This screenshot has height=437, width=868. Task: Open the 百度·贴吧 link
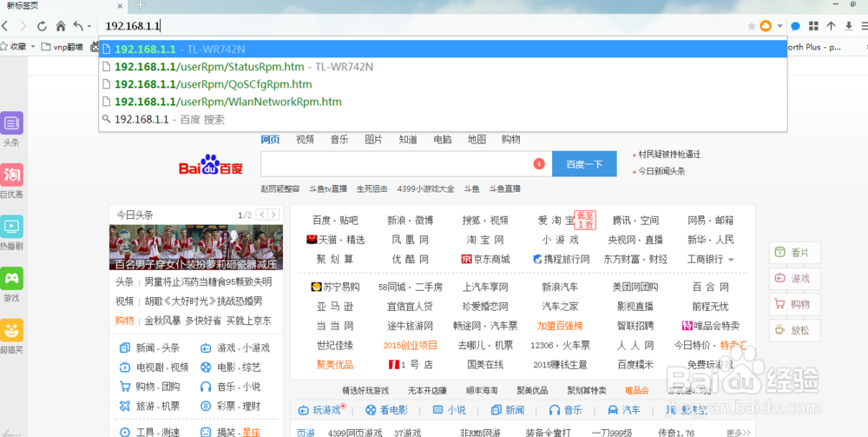tap(335, 221)
